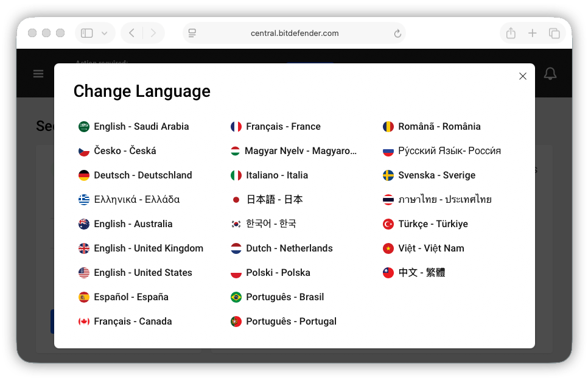Reload the current page

click(397, 33)
